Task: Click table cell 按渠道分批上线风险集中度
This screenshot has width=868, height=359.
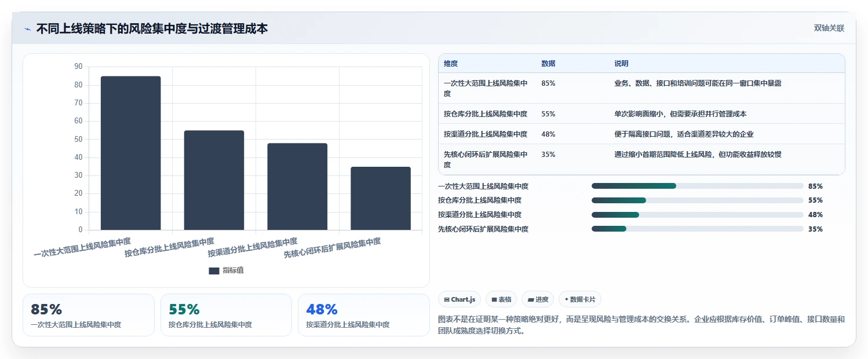Action: [486, 134]
